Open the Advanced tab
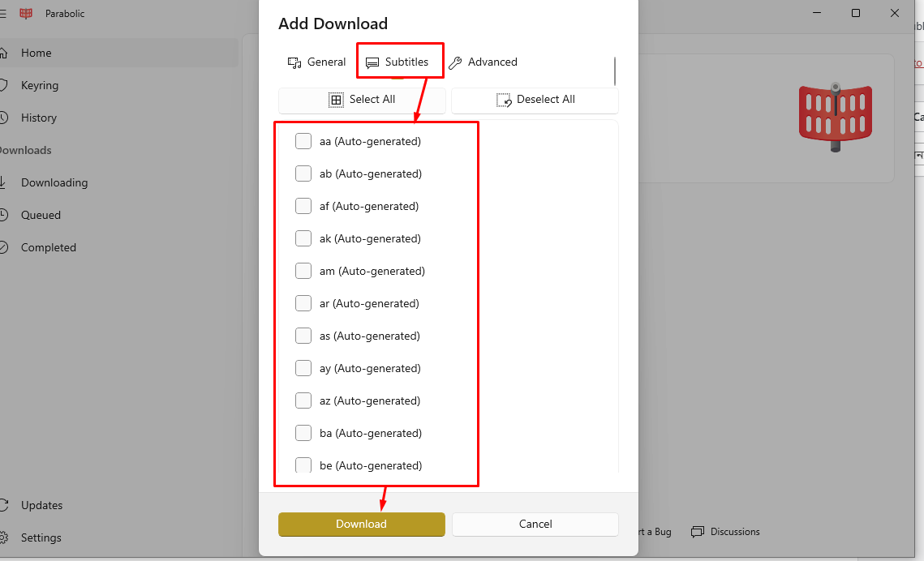 pos(483,62)
